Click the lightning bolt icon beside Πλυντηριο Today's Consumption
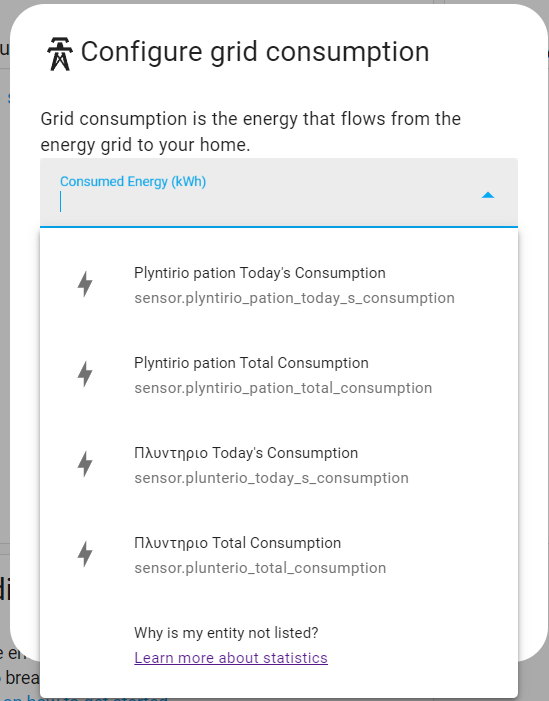 coord(85,464)
